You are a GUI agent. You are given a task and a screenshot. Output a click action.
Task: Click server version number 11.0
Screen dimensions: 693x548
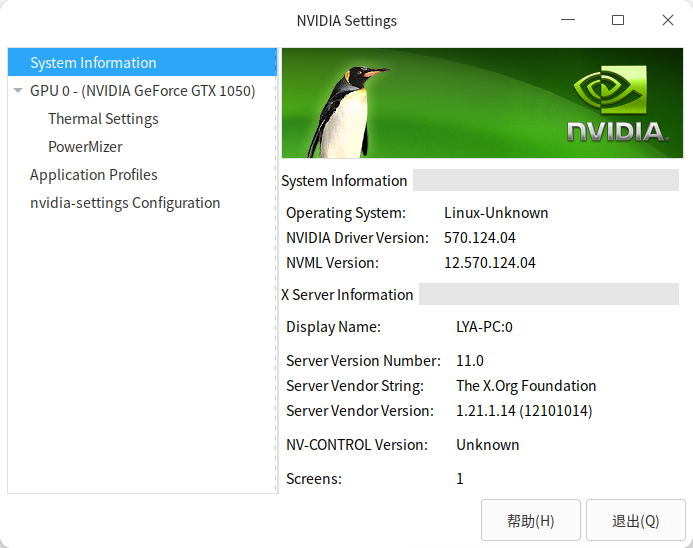click(x=470, y=361)
